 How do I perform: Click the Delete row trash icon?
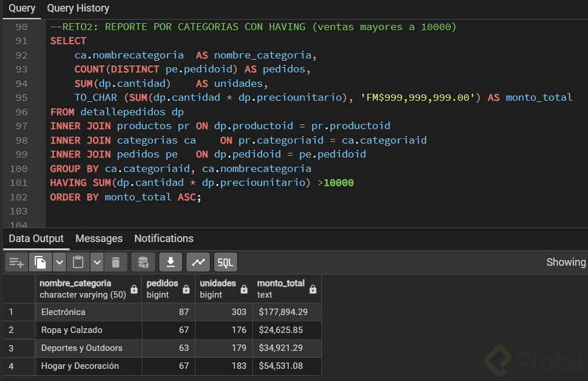(x=115, y=263)
